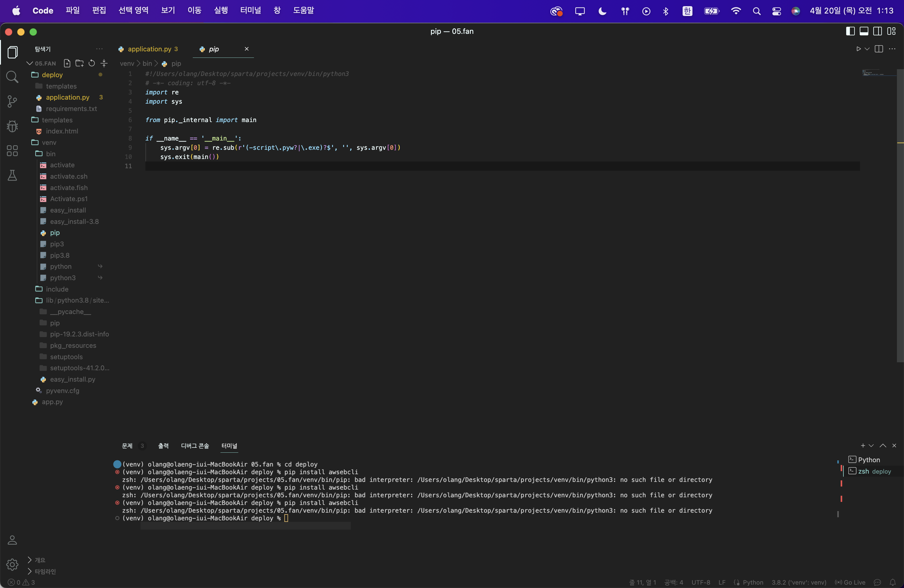Viewport: 904px width, 588px height.
Task: Click the editor vertical scrollbar
Action: pos(900,216)
